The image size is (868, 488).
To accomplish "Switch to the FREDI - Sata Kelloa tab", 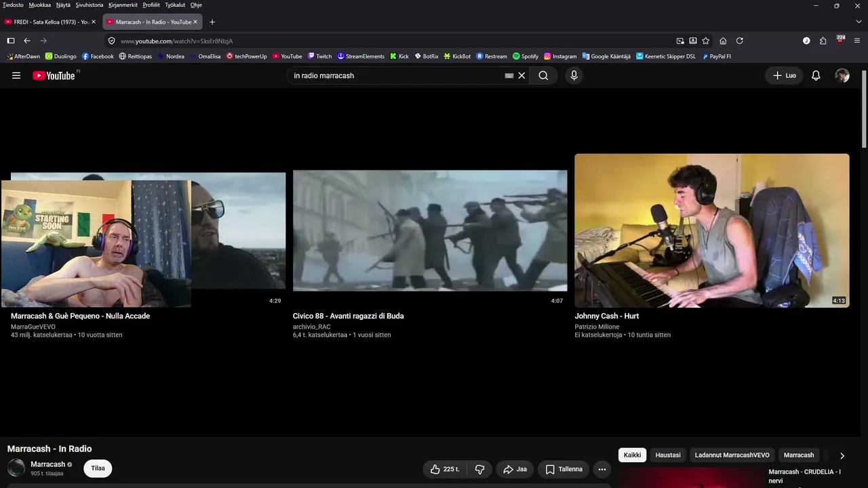I will click(x=50, y=22).
